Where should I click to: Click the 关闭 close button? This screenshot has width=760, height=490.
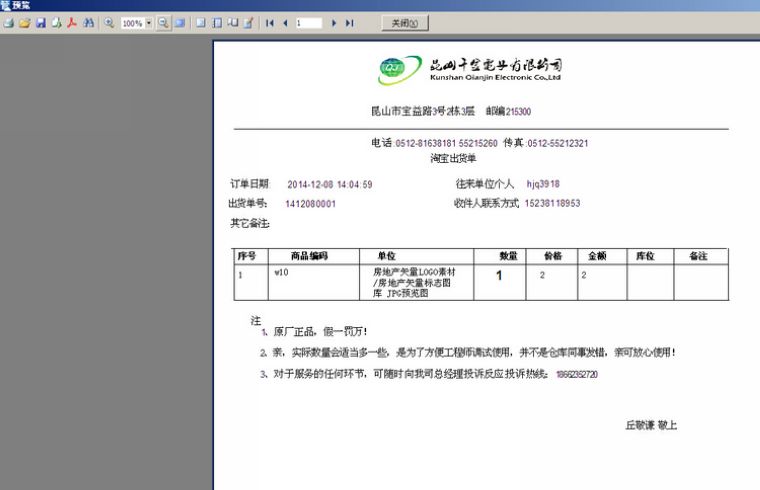pyautogui.click(x=405, y=23)
